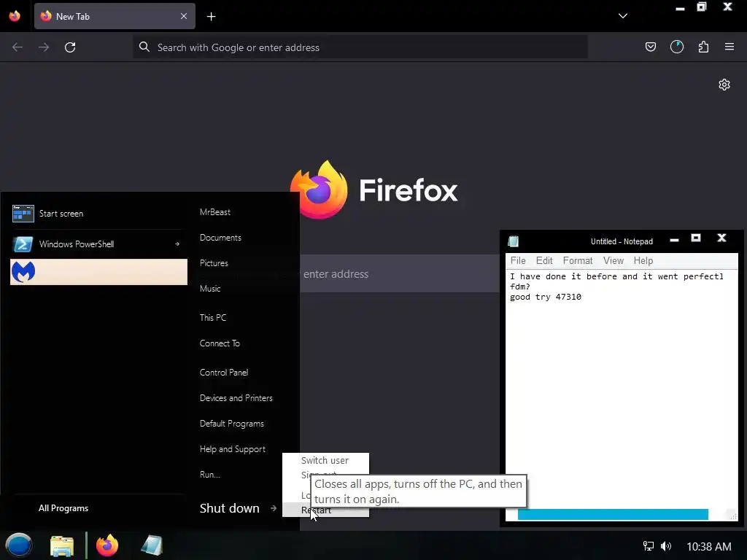
Task: Open the Firefox extensions puzzle icon
Action: [703, 47]
